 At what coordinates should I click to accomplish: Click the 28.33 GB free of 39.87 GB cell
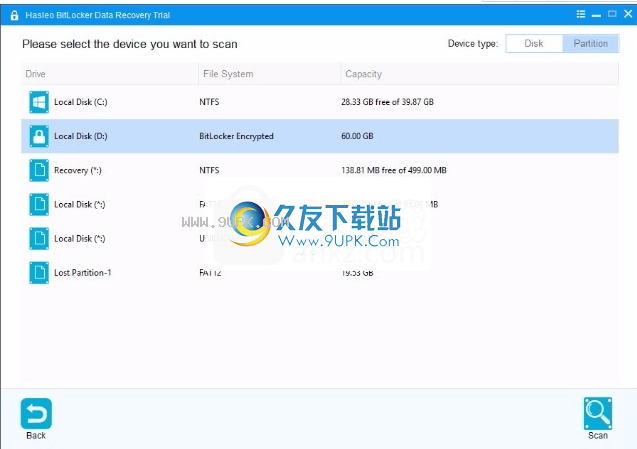[388, 102]
